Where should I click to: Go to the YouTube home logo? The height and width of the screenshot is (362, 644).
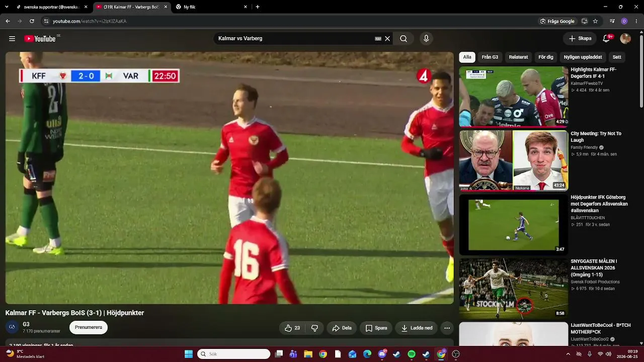point(40,39)
